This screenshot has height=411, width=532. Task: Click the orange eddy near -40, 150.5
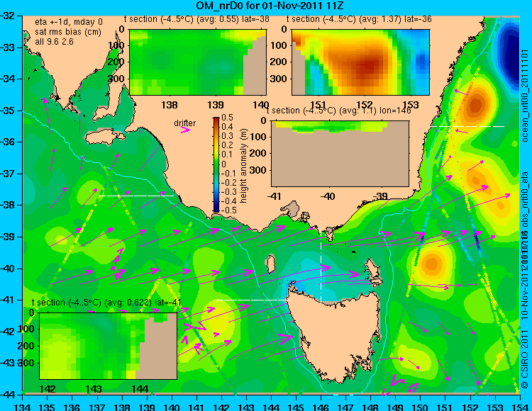click(431, 263)
